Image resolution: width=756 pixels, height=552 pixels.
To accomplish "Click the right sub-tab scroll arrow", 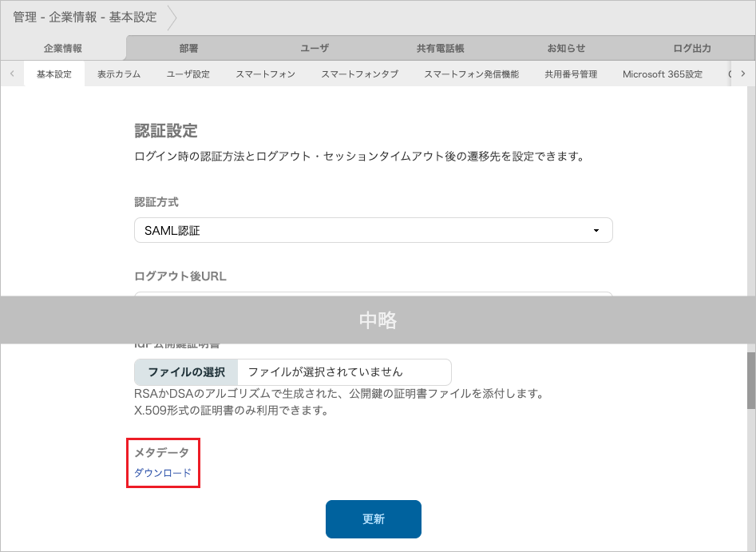I will 743,73.
